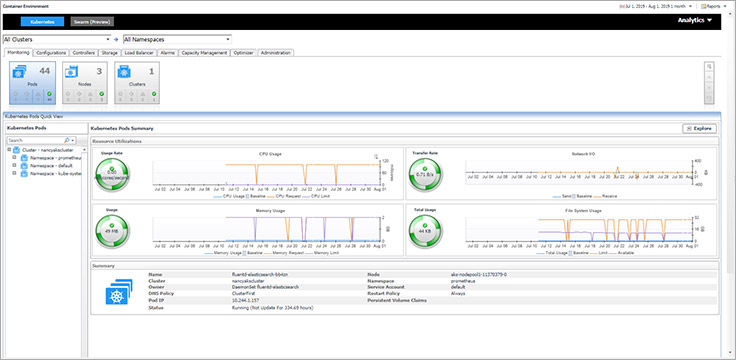Click the Running status text
736x360 pixels.
(272, 308)
